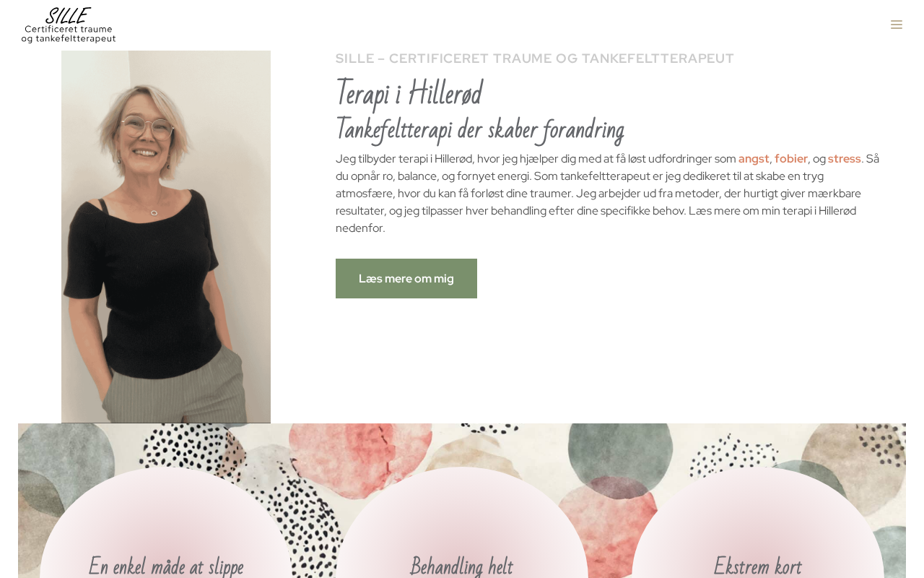Image resolution: width=924 pixels, height=578 pixels.
Task: Click the logo subtitle 'Certificeret traume og tankefeltterapeut'
Action: click(x=69, y=34)
